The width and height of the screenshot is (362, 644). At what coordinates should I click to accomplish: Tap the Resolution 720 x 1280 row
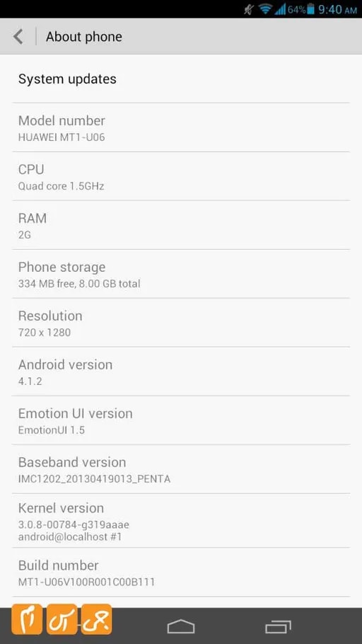pyautogui.click(x=181, y=323)
